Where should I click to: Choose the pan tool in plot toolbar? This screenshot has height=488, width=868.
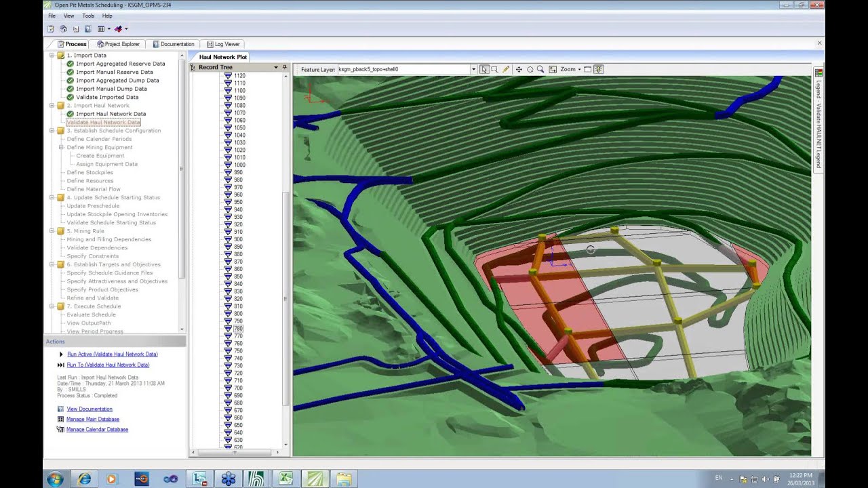[519, 69]
